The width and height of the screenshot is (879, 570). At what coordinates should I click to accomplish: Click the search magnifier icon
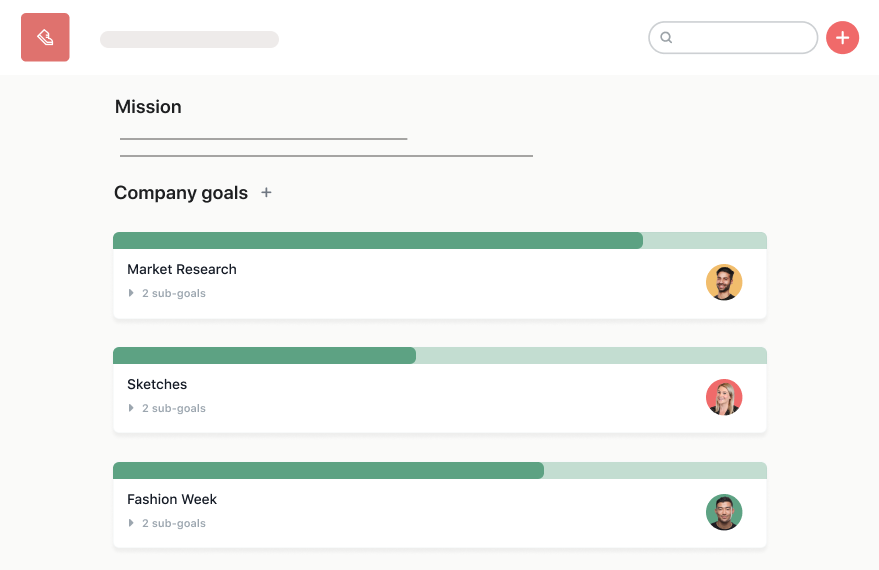point(666,38)
